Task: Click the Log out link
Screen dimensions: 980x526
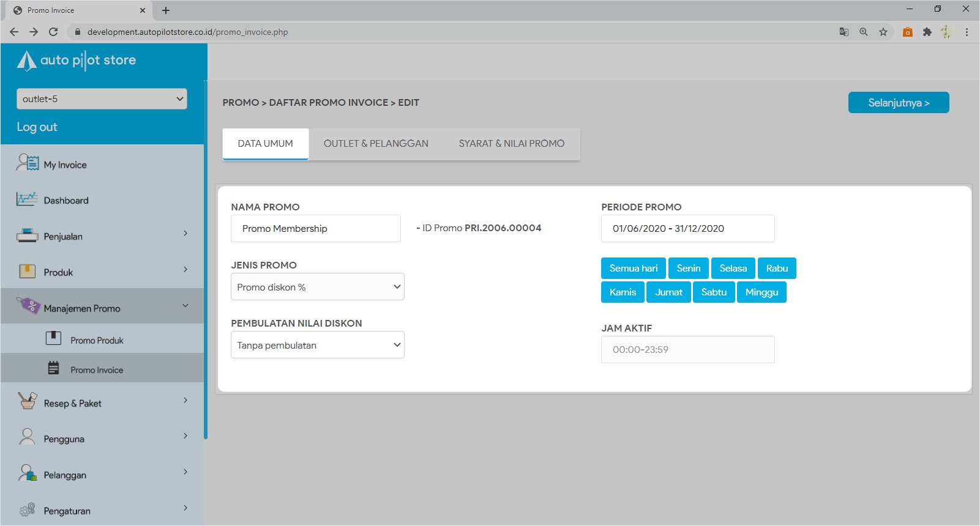Action: (37, 127)
